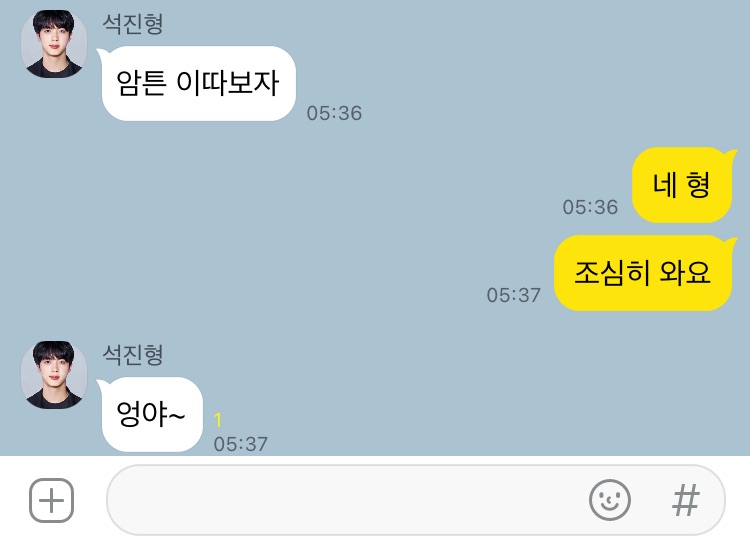Screen dimensions: 750x543
Task: Tap the yellow unread count 1
Action: coord(218,420)
